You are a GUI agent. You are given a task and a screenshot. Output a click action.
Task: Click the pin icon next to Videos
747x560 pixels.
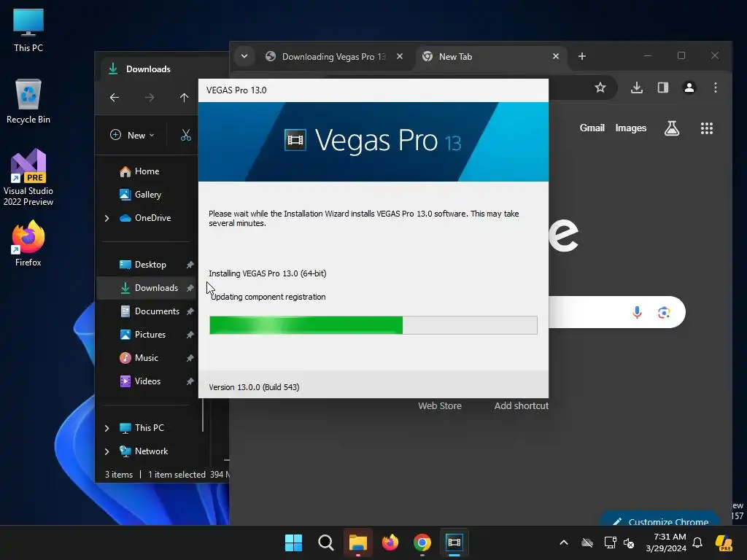tap(190, 381)
